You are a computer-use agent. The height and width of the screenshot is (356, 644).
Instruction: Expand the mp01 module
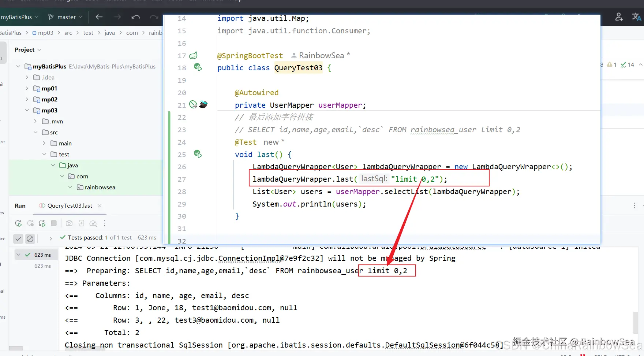pyautogui.click(x=27, y=88)
